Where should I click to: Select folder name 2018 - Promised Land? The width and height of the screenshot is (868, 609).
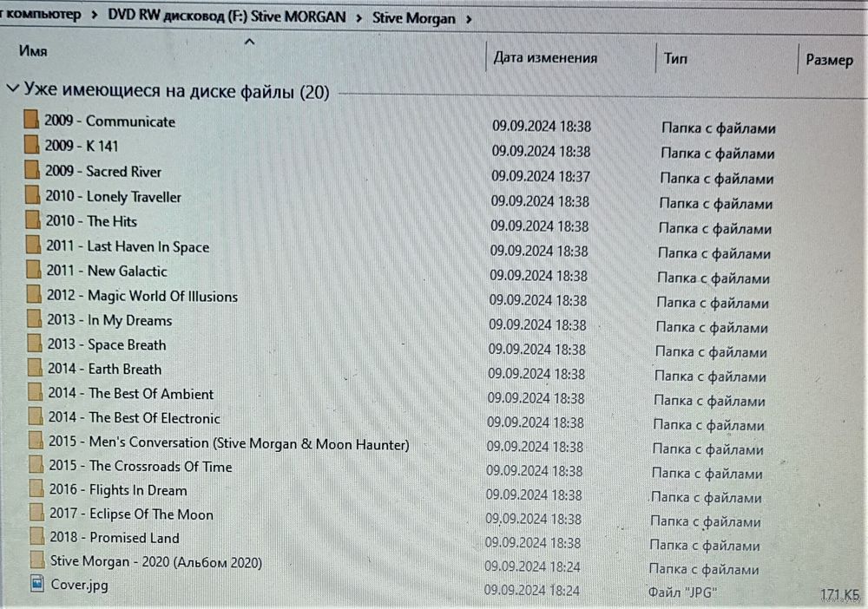click(x=114, y=538)
